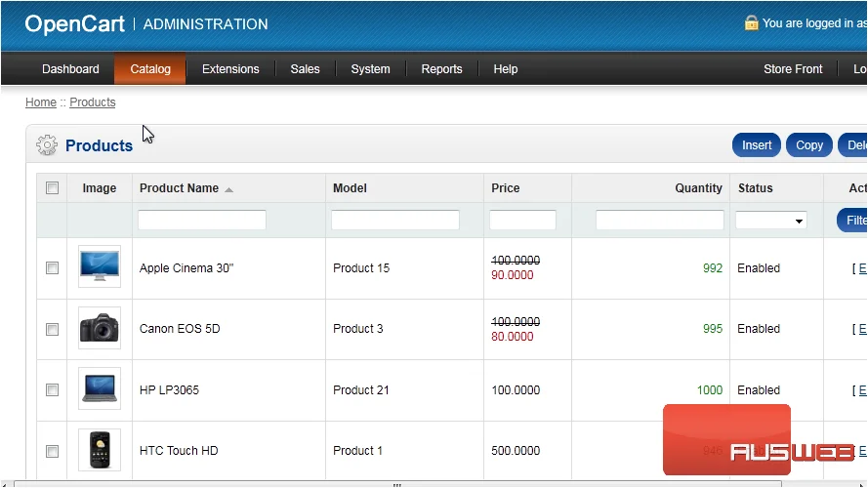The height and width of the screenshot is (488, 868).
Task: Sort by Model column header
Action: pyautogui.click(x=350, y=188)
